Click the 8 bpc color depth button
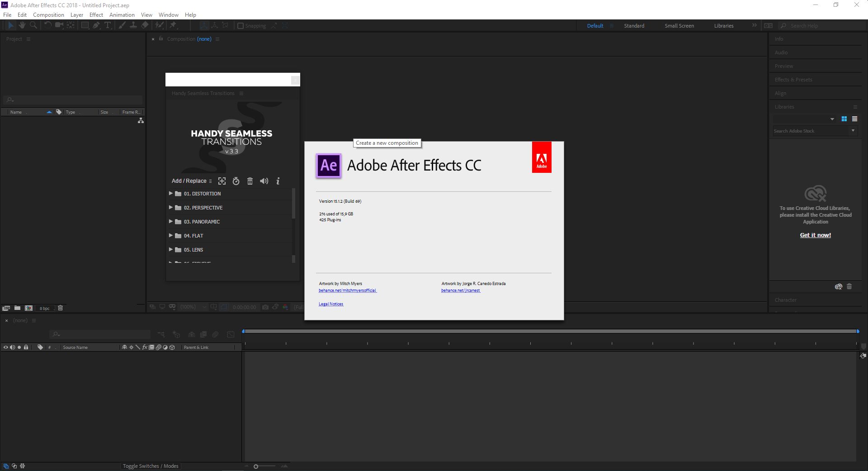Viewport: 868px width, 471px height. (45, 309)
